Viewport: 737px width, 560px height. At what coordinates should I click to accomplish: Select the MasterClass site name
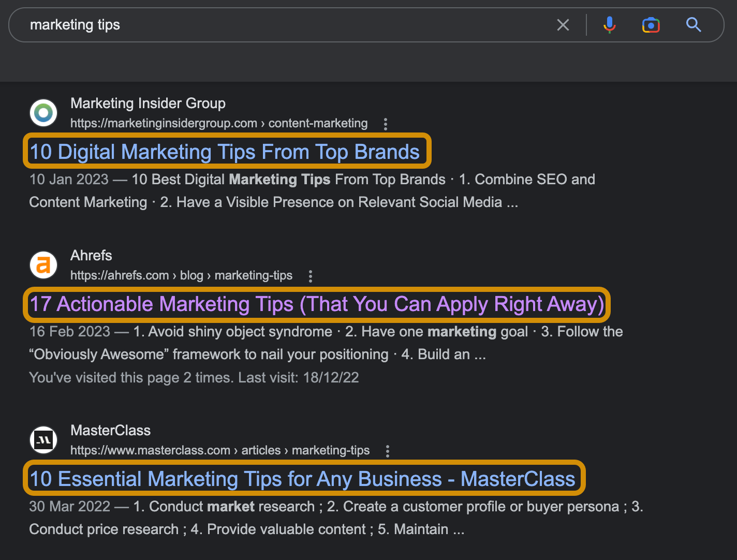coord(110,430)
